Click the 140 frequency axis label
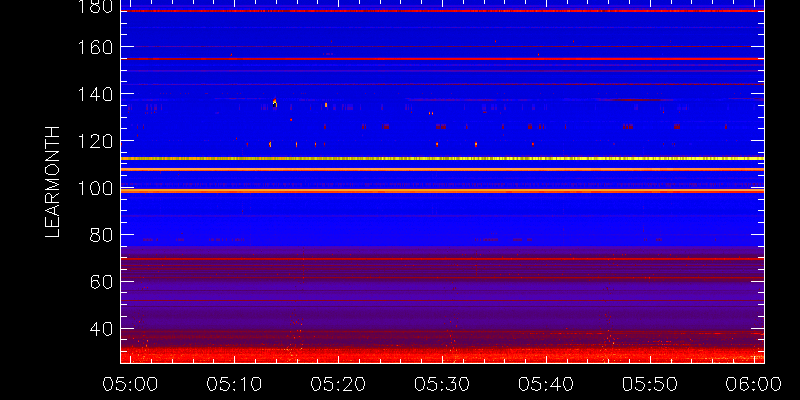The image size is (800, 400). tap(95, 94)
